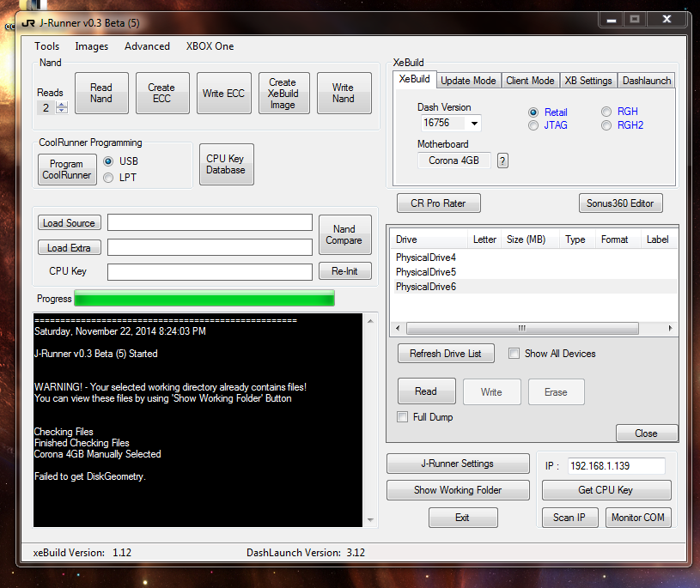Open the Sonus360 Editor
Viewport: 700px width, 588px height.
pyautogui.click(x=620, y=203)
